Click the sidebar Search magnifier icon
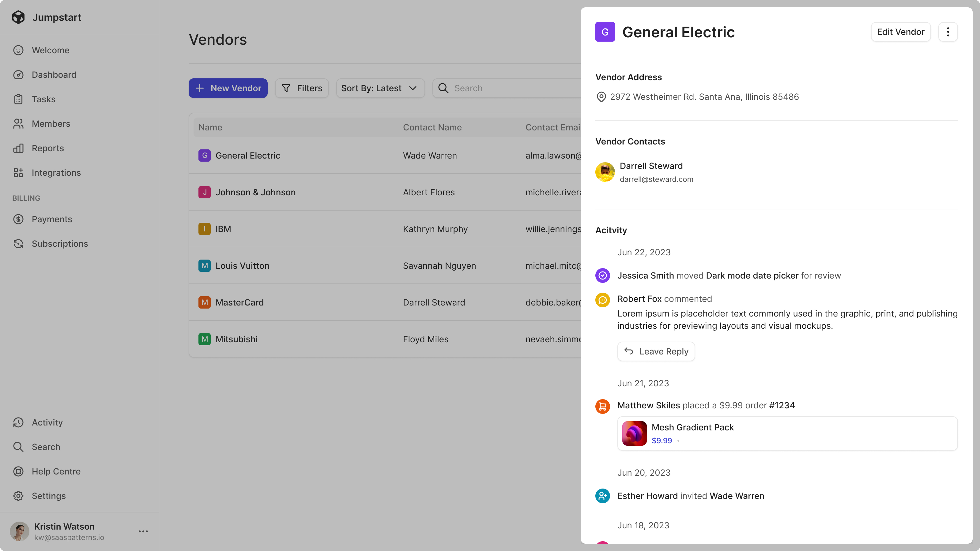 pyautogui.click(x=18, y=447)
